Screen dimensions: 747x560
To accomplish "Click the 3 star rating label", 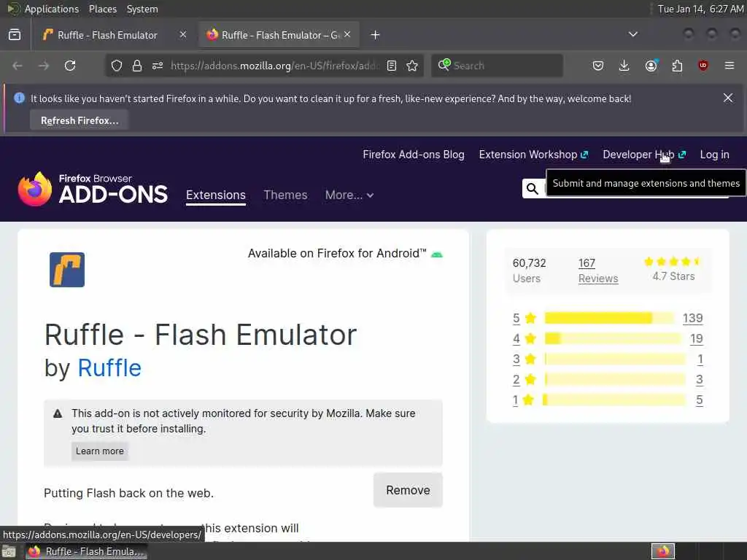I will point(525,359).
